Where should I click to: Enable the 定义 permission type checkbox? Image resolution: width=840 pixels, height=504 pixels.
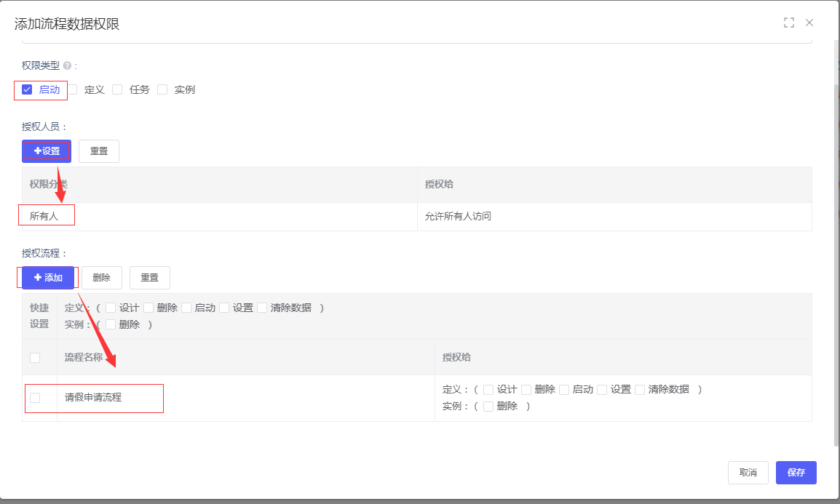[x=72, y=89]
